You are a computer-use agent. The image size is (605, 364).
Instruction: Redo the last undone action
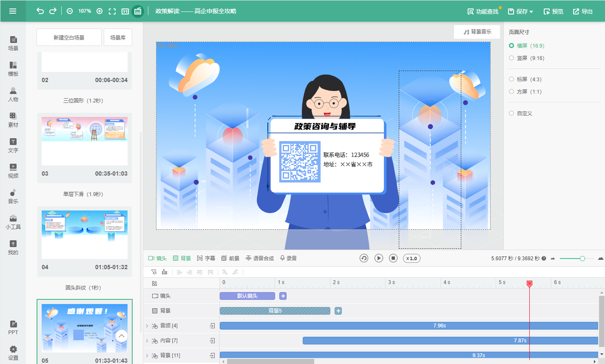point(53,11)
